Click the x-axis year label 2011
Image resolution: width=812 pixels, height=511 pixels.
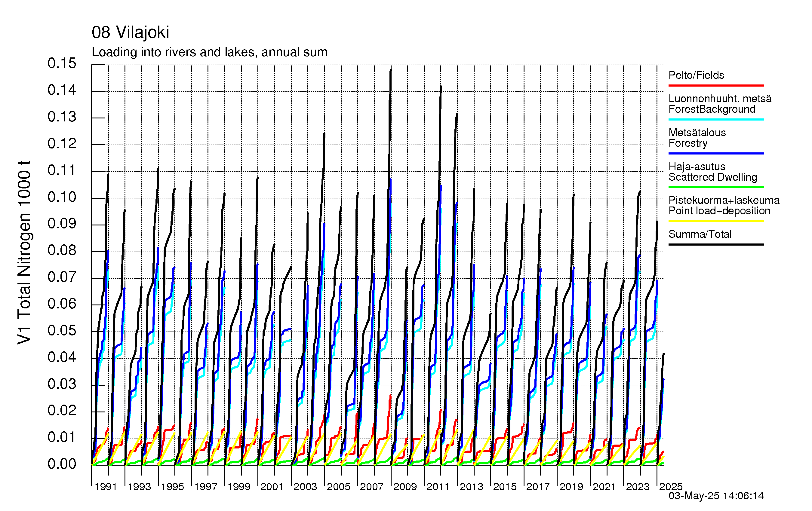click(x=438, y=487)
